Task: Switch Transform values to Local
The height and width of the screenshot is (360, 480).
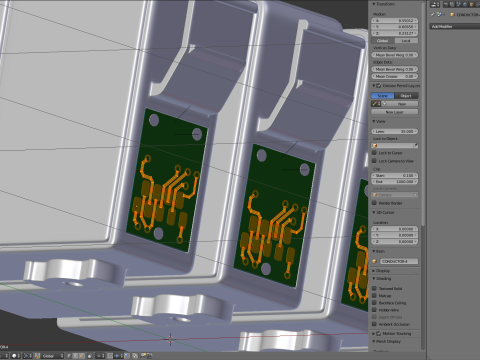Action: (x=406, y=40)
